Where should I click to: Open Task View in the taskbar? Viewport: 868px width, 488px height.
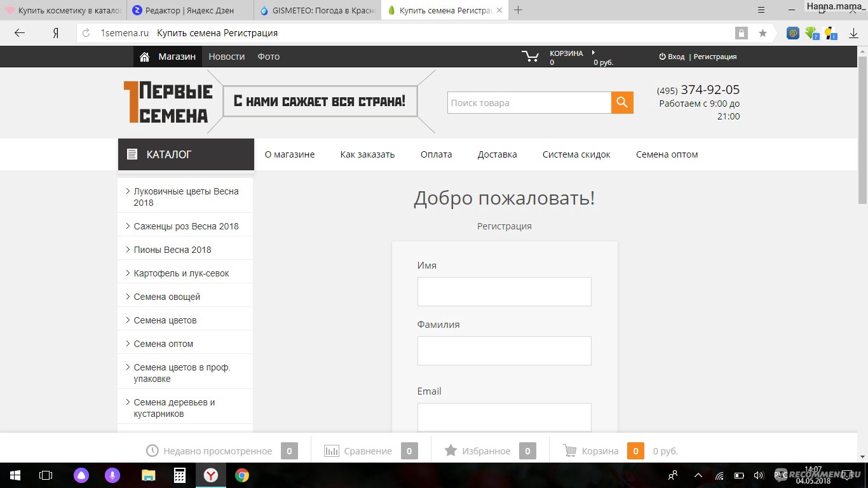pos(45,475)
